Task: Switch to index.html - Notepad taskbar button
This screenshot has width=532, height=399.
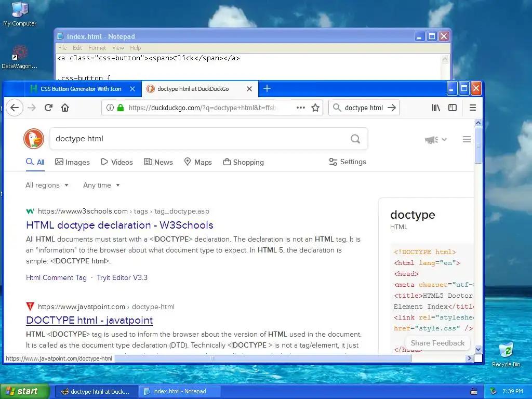Action: (x=179, y=392)
